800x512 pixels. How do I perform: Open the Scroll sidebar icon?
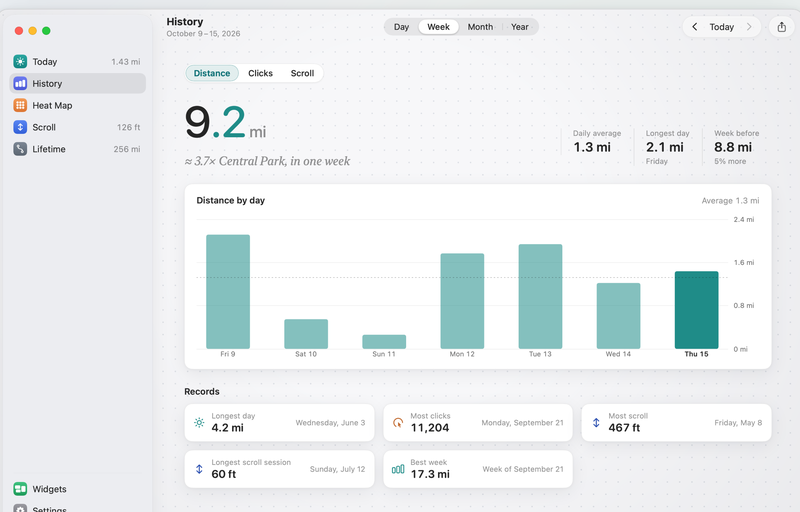point(20,127)
